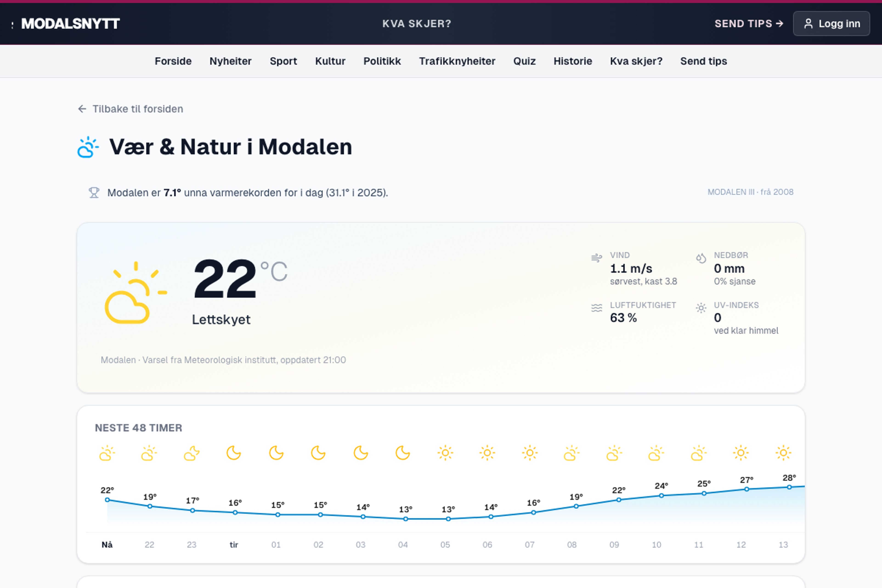
Task: Click the Lettskyet condition text
Action: tap(221, 319)
